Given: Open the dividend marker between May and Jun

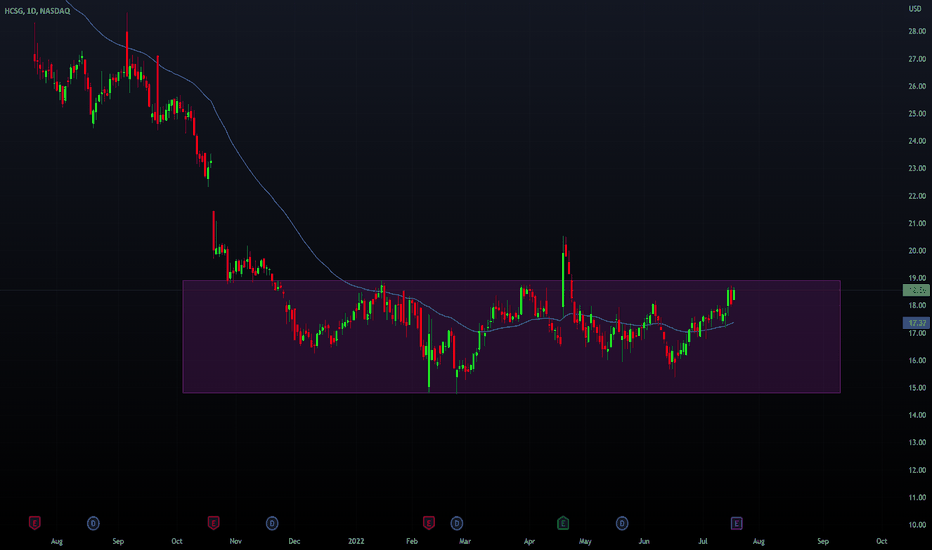Looking at the screenshot, I should (x=622, y=523).
